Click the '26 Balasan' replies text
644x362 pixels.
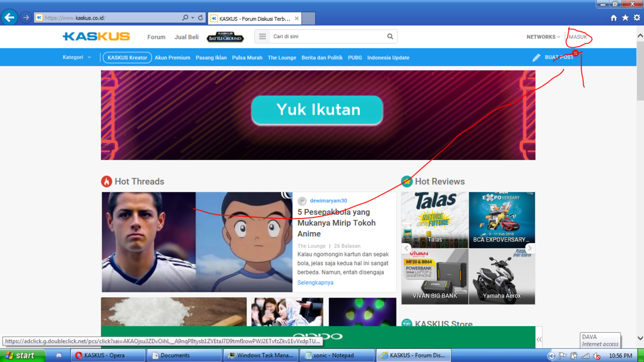click(x=347, y=246)
